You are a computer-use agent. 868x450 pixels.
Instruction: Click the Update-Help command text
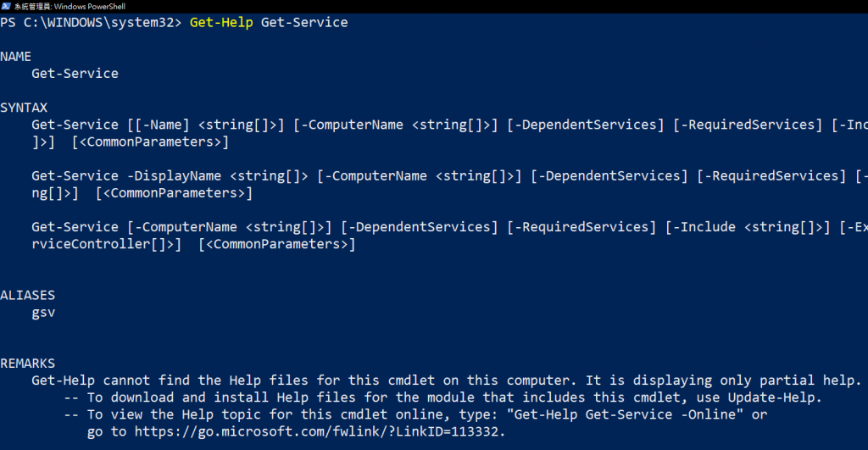click(771, 397)
